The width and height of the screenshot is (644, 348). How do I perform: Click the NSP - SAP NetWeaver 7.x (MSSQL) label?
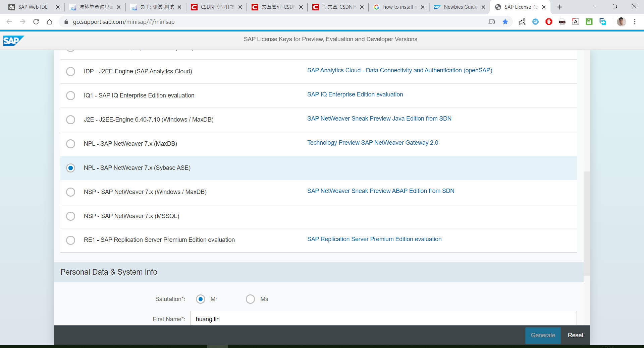point(131,216)
